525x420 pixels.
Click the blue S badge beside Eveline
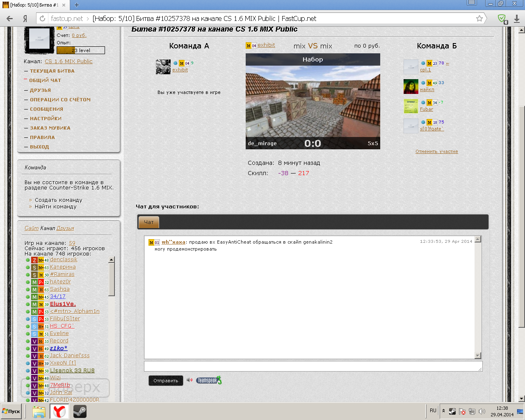34,334
